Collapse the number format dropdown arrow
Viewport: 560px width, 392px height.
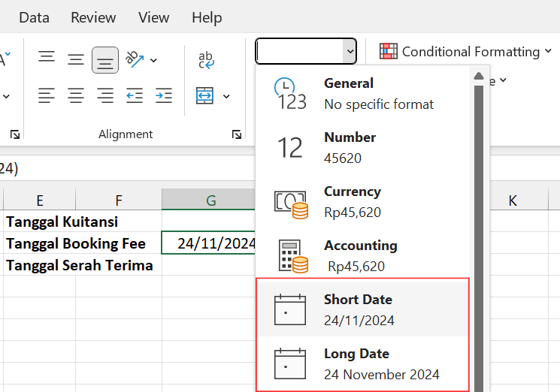[349, 52]
